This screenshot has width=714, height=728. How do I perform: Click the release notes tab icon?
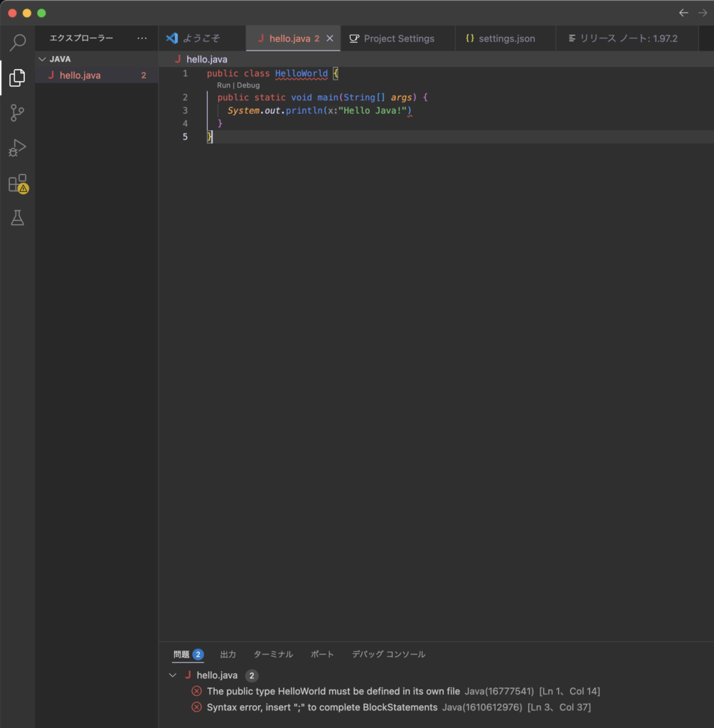coord(572,38)
